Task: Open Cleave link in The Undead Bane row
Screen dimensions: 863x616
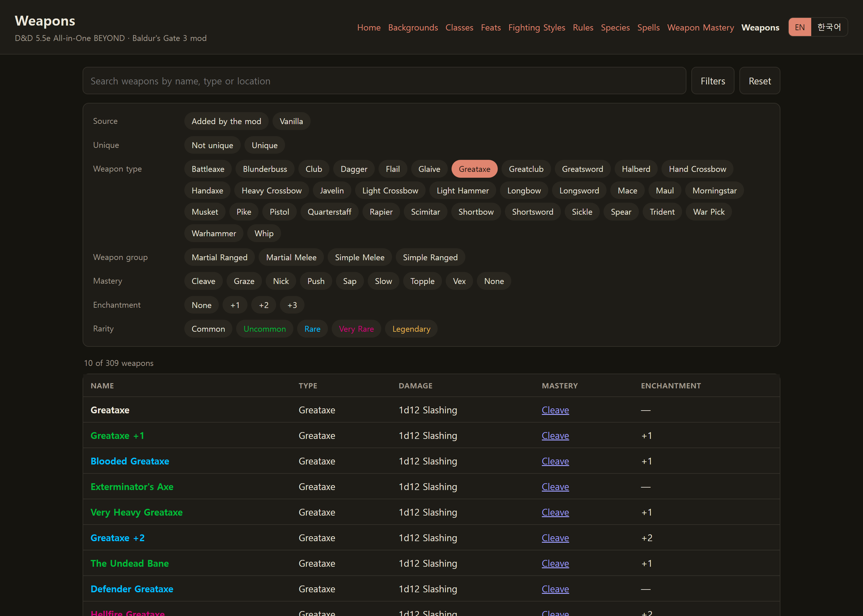Action: [555, 563]
